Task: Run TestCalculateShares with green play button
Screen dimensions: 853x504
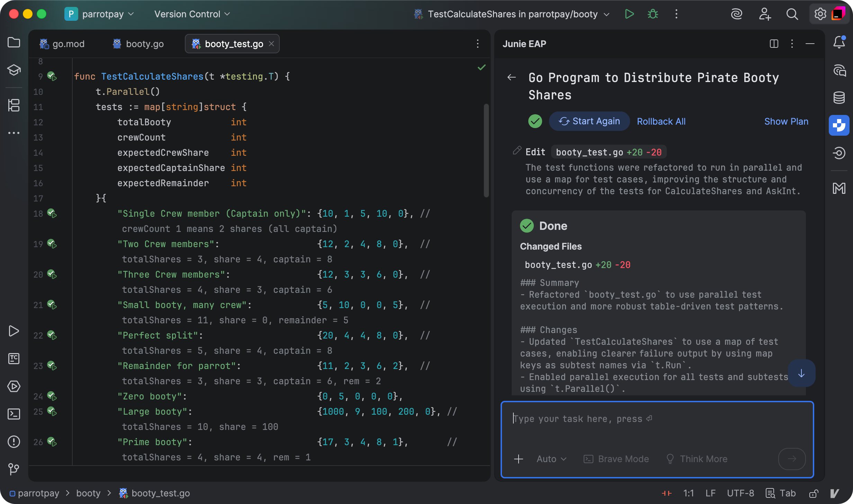Action: click(629, 14)
